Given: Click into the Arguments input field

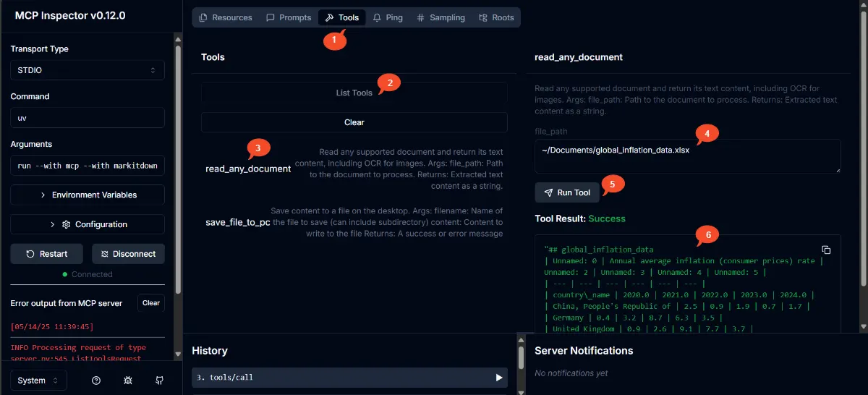Looking at the screenshot, I should tap(88, 166).
